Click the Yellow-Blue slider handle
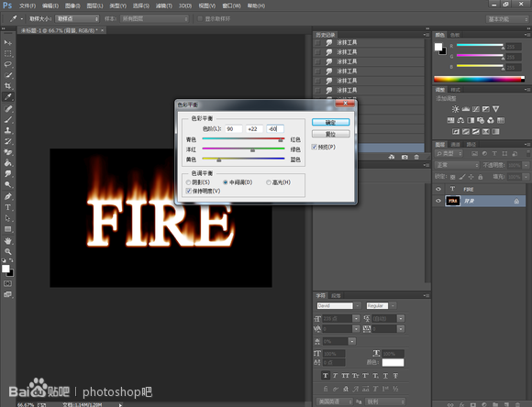This screenshot has height=407, width=532. click(x=219, y=159)
